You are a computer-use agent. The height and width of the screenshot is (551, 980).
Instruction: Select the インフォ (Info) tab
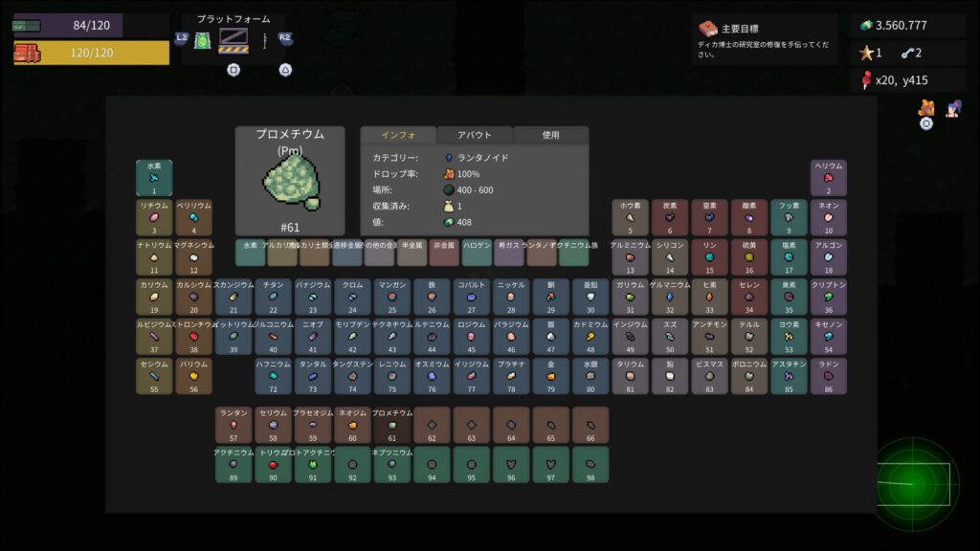tap(397, 136)
